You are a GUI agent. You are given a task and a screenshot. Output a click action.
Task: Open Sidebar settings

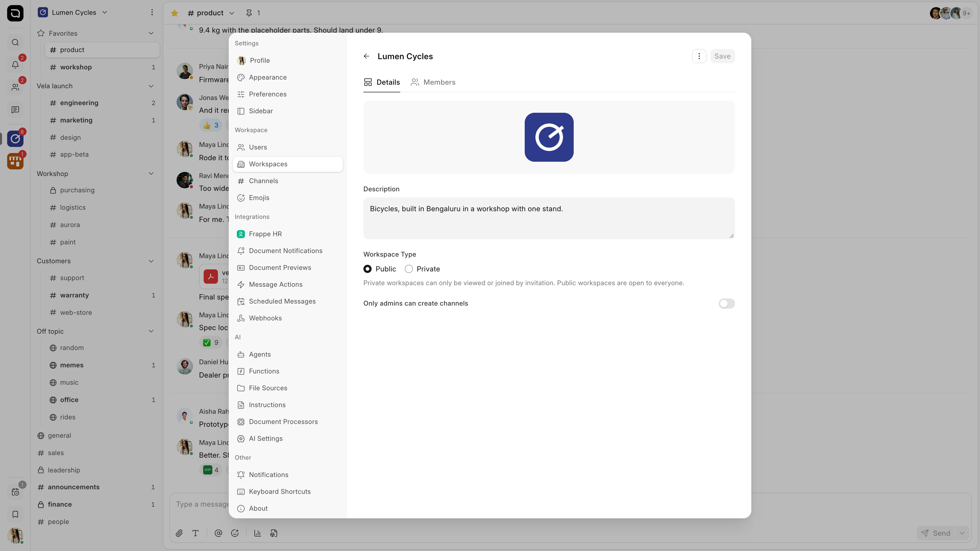pos(288,111)
